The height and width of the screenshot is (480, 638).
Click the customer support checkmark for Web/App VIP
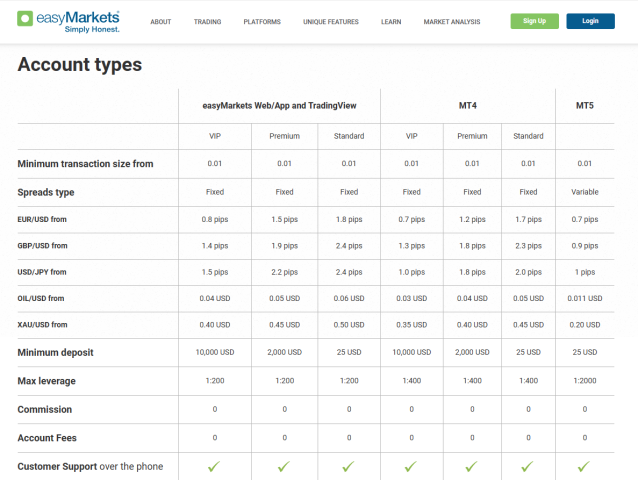(214, 467)
